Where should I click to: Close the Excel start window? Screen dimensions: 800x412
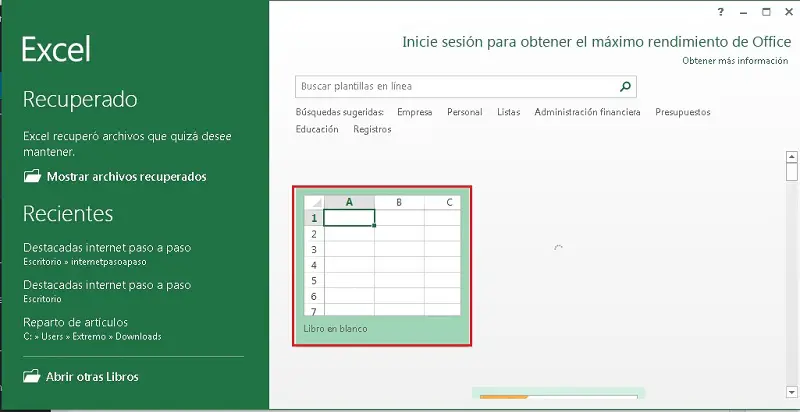pos(789,12)
